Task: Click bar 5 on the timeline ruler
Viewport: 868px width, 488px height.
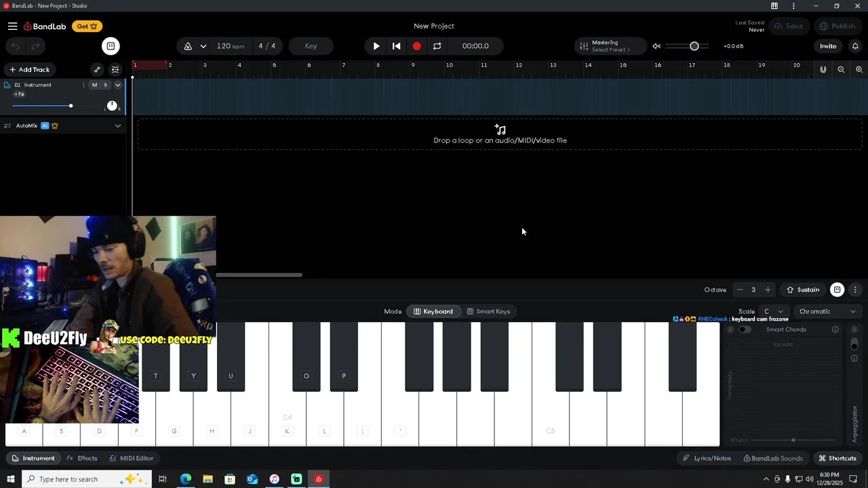Action: 274,66
